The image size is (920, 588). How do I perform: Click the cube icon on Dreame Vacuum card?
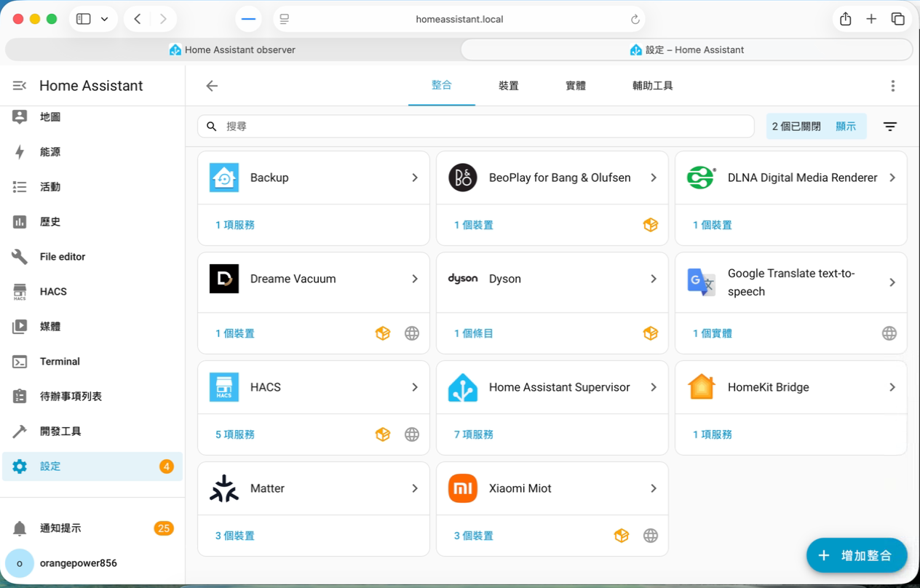point(383,333)
